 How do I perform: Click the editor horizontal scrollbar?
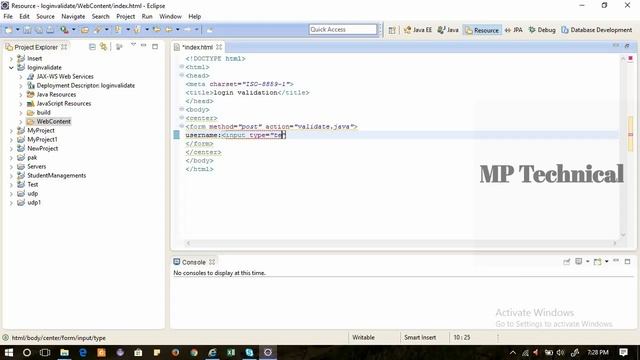(401, 243)
